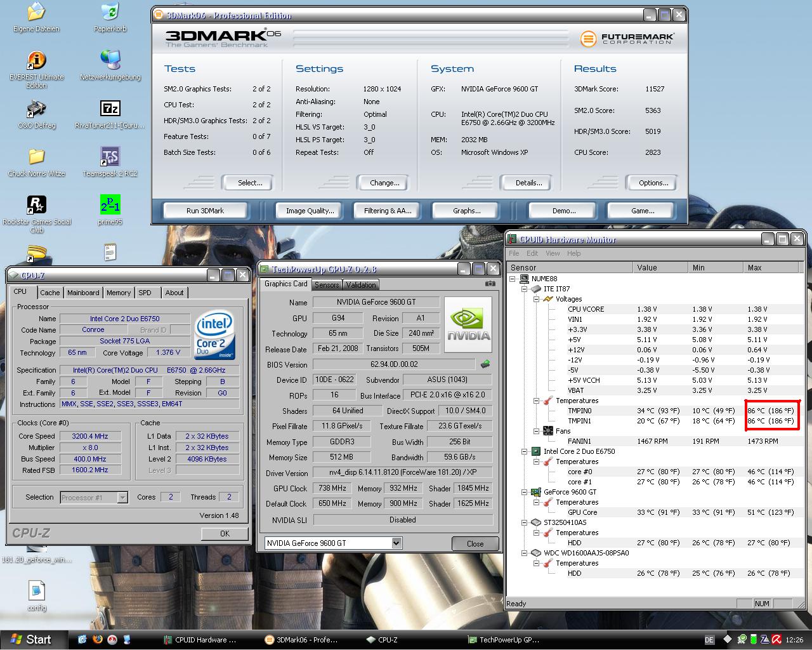
Task: Click the Max column header in HWMonitor
Action: click(x=771, y=267)
